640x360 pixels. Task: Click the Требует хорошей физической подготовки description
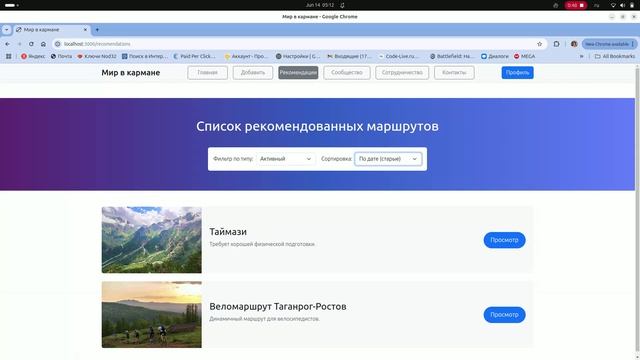pyautogui.click(x=262, y=244)
